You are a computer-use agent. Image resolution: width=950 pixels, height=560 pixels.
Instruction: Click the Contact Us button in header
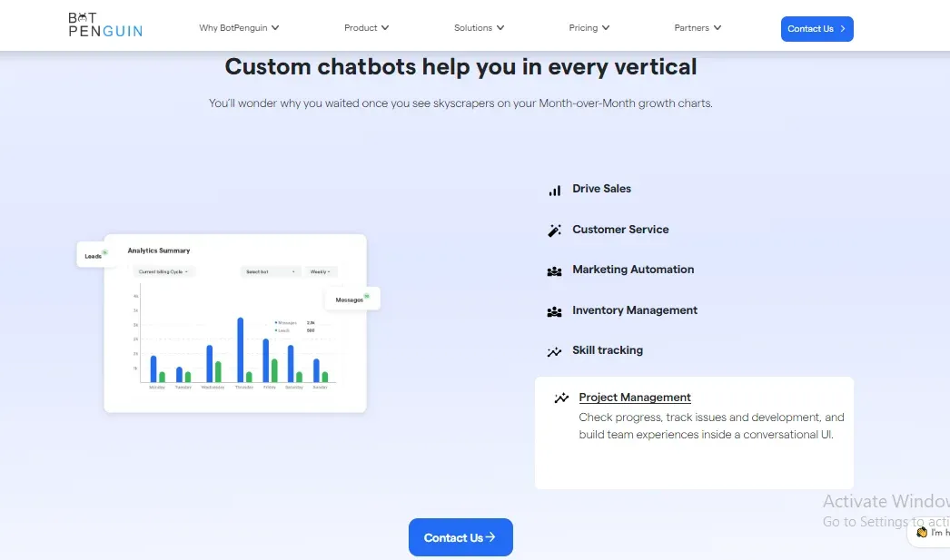pyautogui.click(x=816, y=28)
